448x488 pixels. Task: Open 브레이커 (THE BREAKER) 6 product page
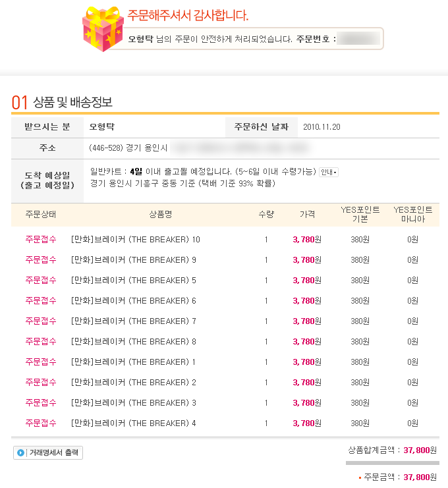[134, 301]
